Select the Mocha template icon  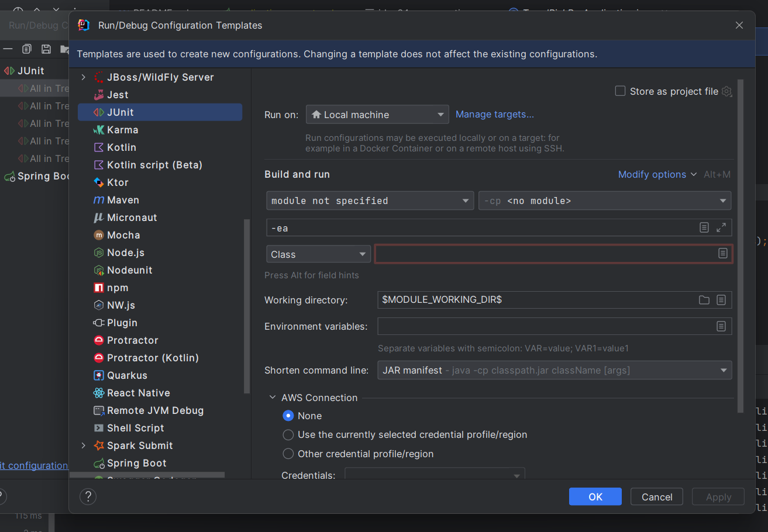point(98,235)
